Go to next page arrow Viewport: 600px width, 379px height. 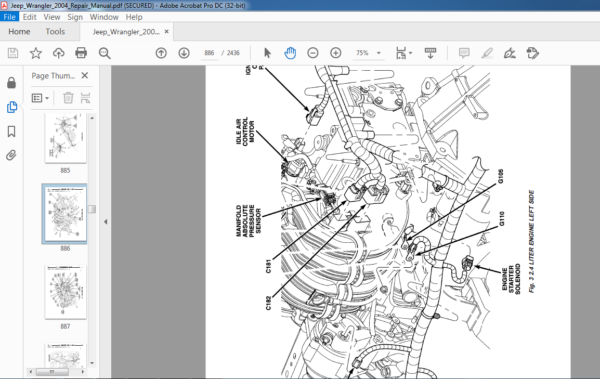184,53
